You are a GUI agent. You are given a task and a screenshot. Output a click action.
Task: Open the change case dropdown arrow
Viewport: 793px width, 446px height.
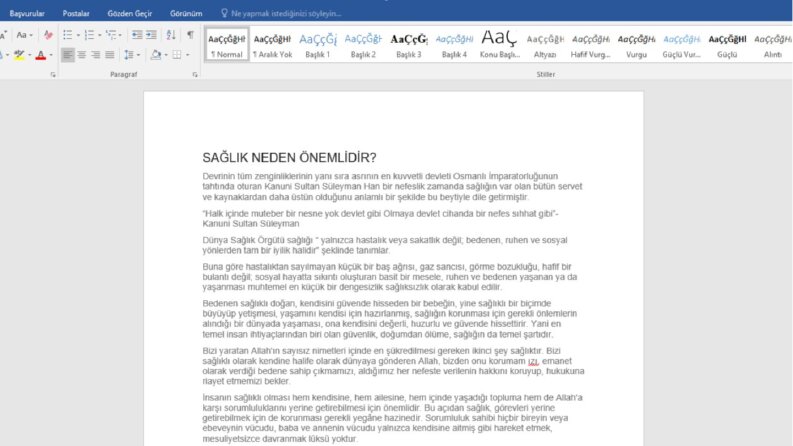(31, 35)
